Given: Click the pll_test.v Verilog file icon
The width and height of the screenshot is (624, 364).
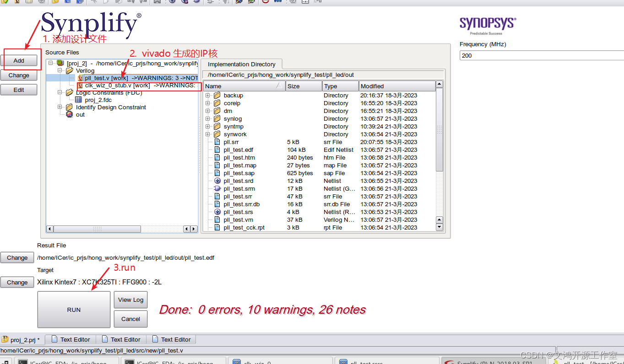Looking at the screenshot, I should [x=80, y=78].
